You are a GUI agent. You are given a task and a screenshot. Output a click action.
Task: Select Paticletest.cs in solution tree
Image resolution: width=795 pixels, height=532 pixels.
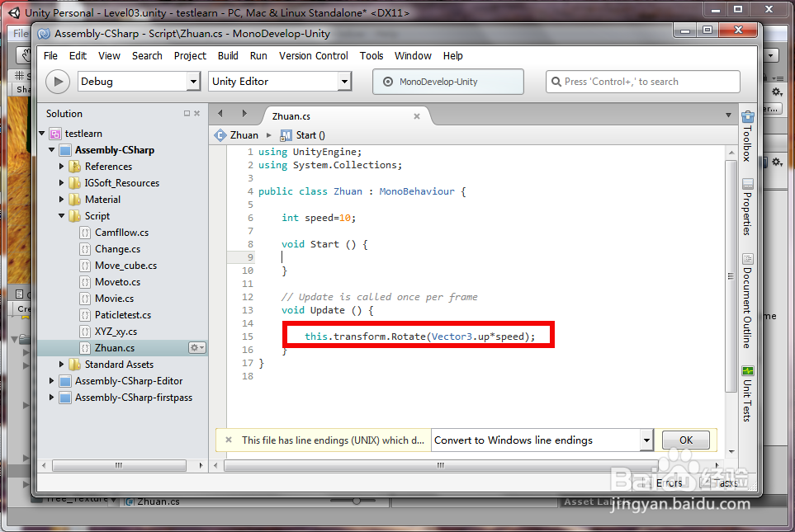coord(123,315)
